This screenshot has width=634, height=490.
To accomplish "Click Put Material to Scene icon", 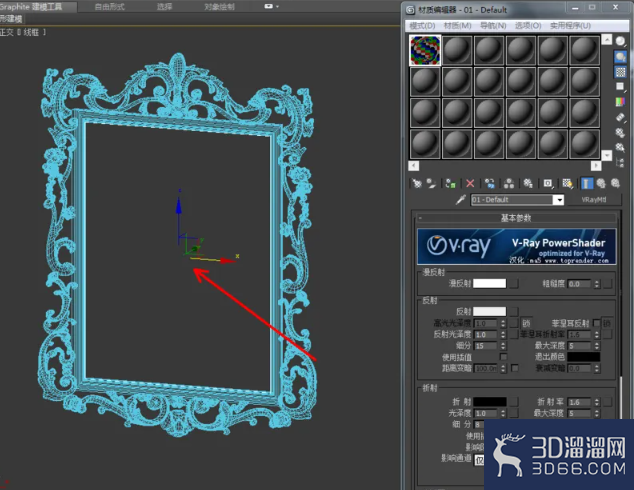I will tap(431, 184).
